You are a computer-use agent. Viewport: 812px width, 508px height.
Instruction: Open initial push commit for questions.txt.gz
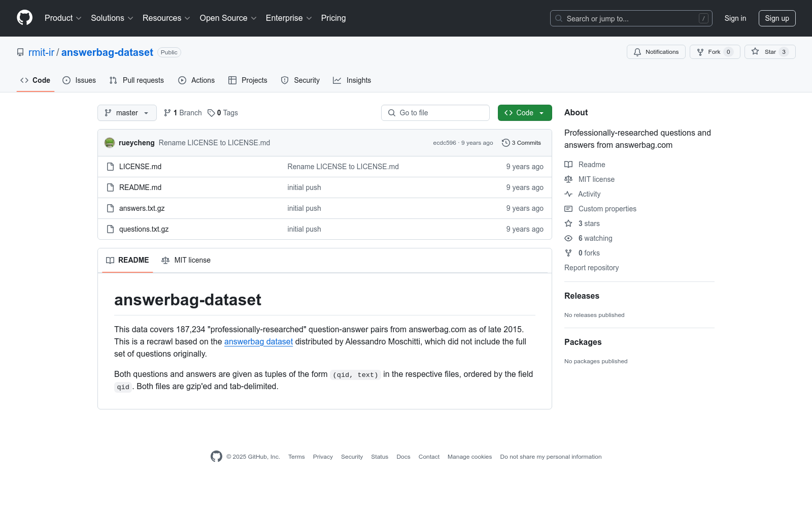pos(304,229)
